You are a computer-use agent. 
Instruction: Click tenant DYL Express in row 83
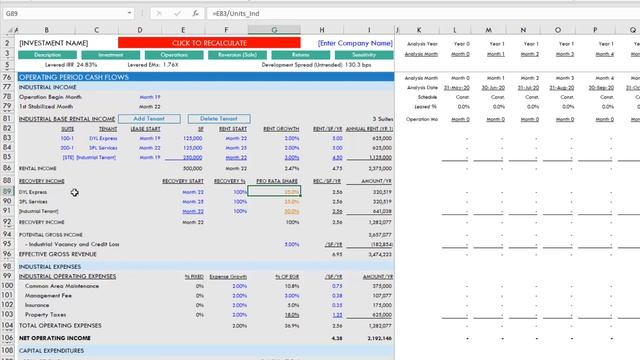pyautogui.click(x=103, y=138)
